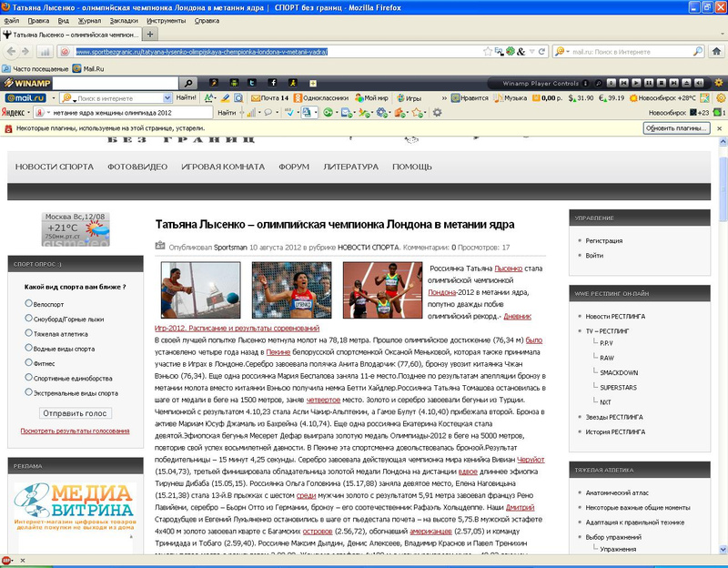Select the Фитнес poll option
Viewport: 728px width, 568px height.
(29, 362)
